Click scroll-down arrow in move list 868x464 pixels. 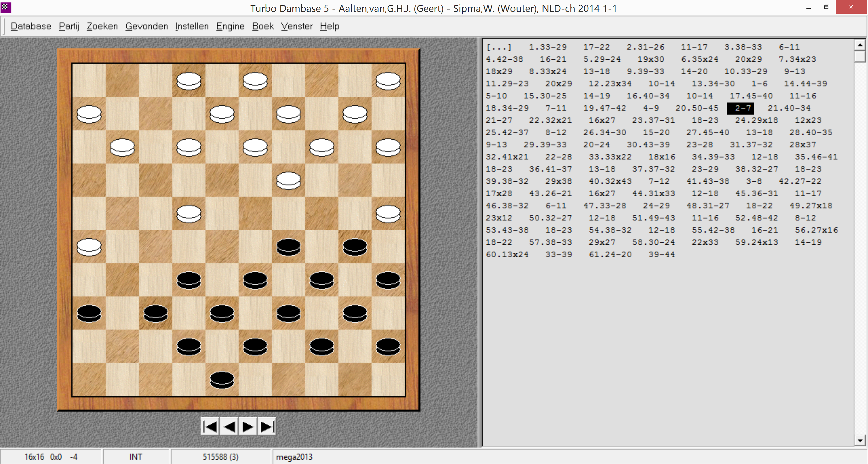(860, 440)
